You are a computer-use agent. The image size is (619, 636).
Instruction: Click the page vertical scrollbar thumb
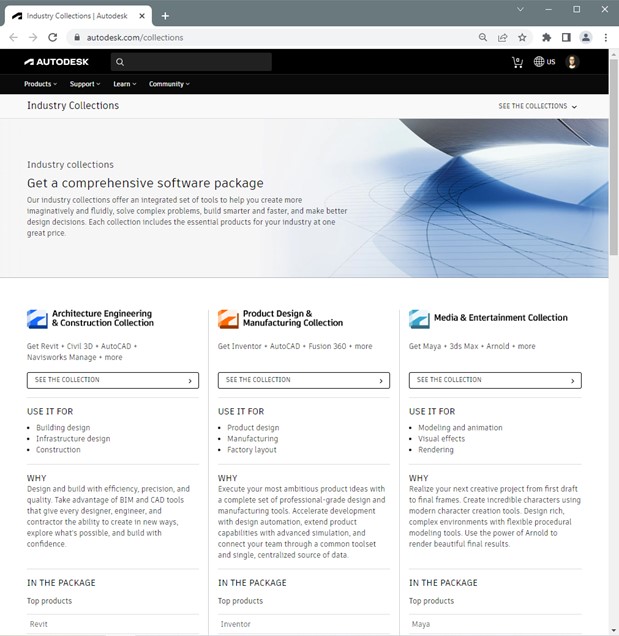[614, 157]
